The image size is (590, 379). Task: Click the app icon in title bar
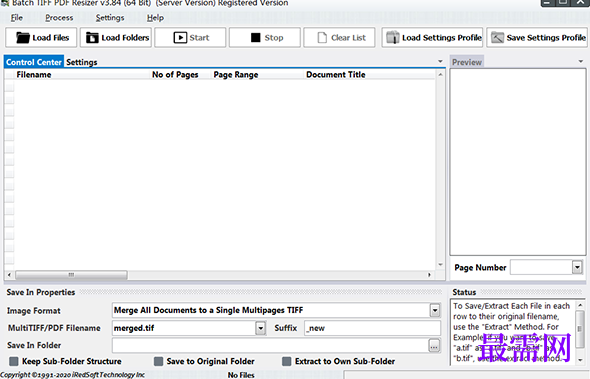[5, 3]
